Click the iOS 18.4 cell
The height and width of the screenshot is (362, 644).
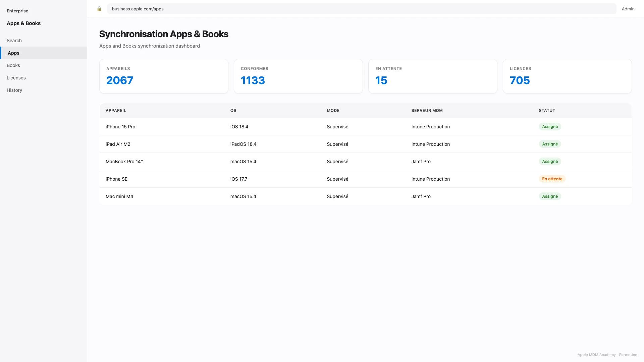(x=239, y=127)
